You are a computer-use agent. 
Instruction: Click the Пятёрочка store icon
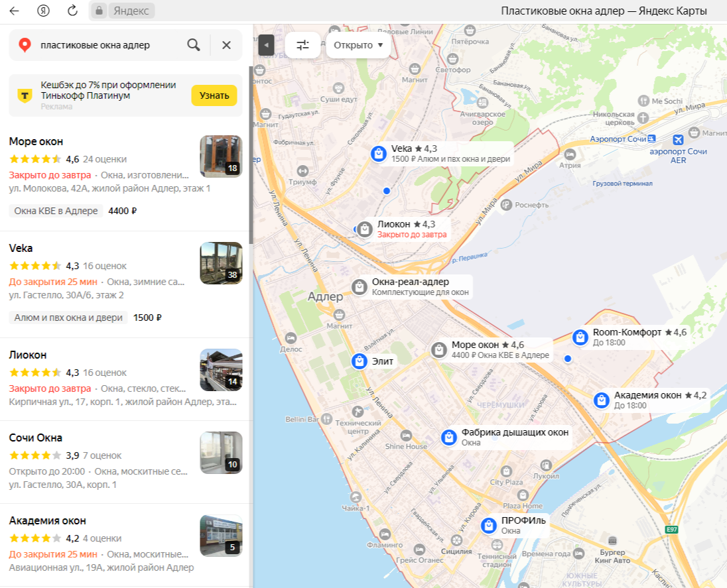click(x=470, y=30)
